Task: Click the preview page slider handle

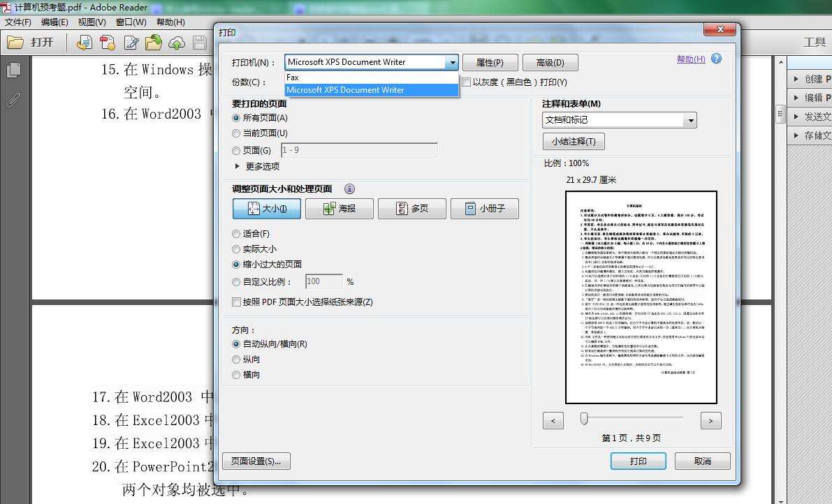Action: click(584, 419)
